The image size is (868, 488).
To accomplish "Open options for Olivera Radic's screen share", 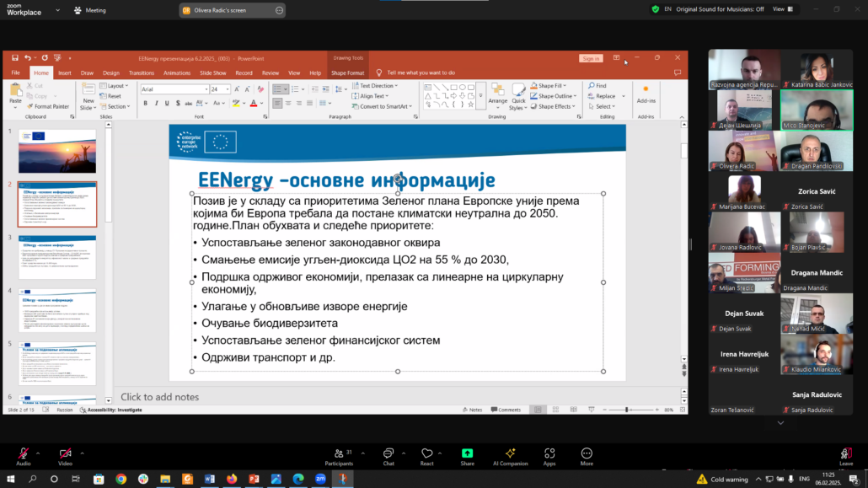I will coord(279,10).
